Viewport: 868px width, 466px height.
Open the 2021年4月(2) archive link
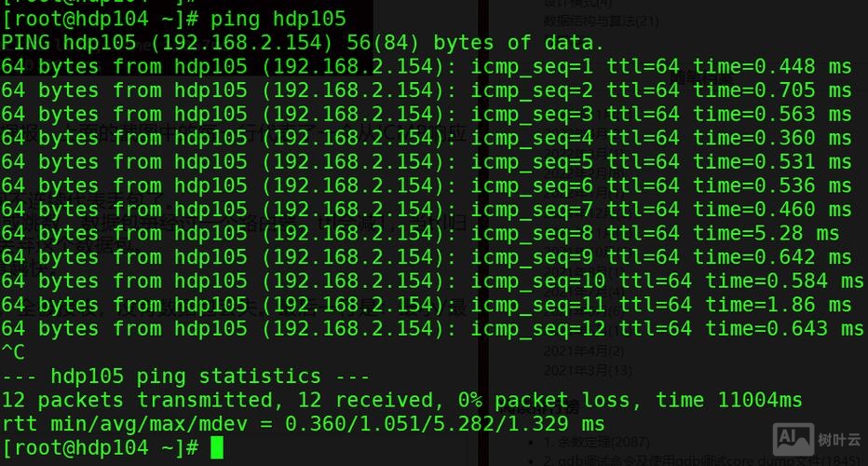[583, 351]
